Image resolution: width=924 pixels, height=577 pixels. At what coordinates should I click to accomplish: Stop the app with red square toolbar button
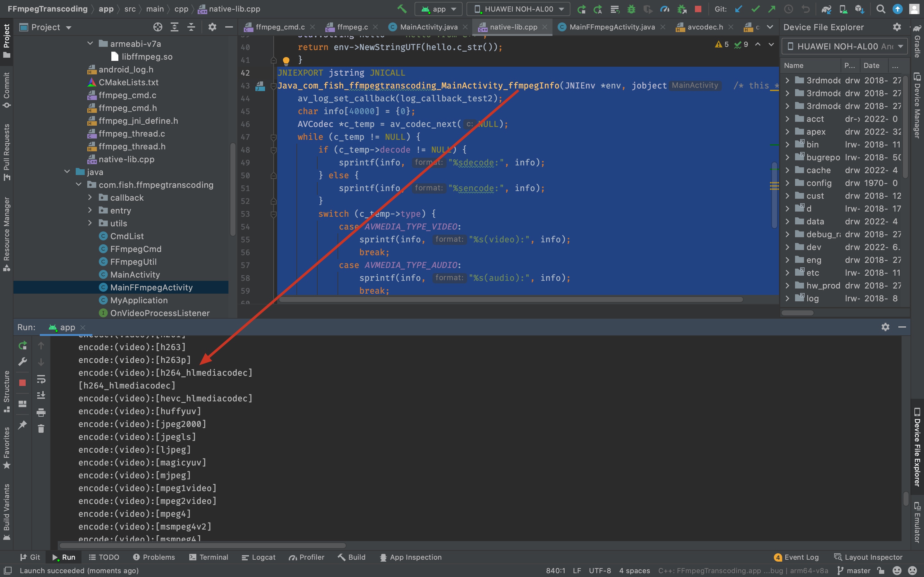[698, 9]
